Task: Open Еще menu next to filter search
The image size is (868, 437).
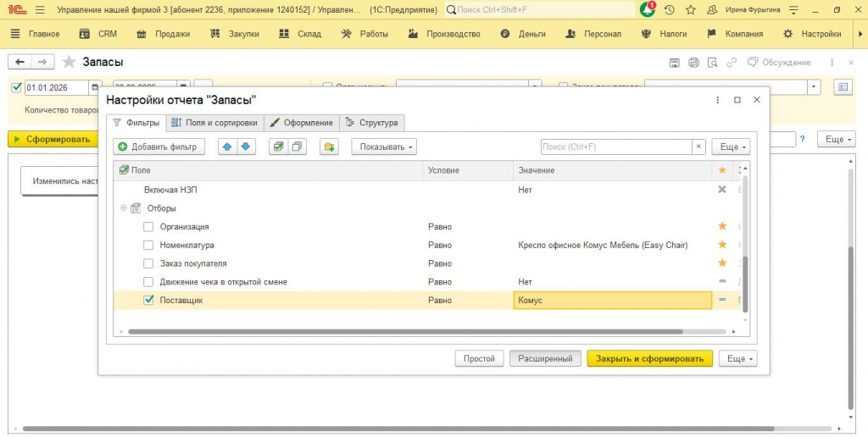Action: click(x=731, y=147)
